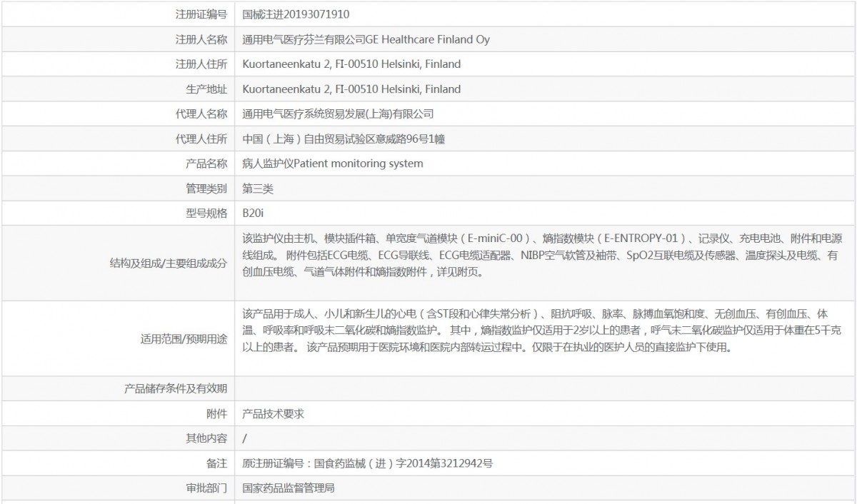Click the 备注 label
857x504 pixels.
coord(216,463)
